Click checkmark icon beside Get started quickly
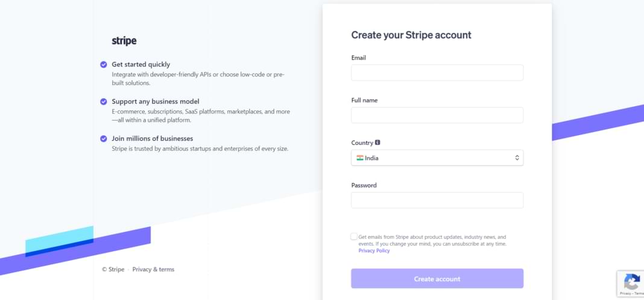 [x=104, y=65]
